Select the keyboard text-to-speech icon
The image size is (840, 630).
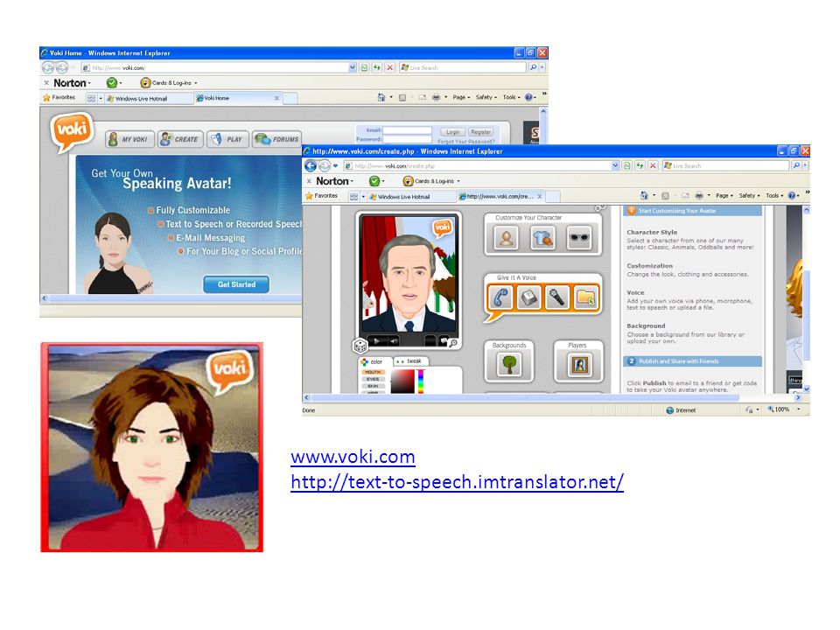[x=528, y=297]
